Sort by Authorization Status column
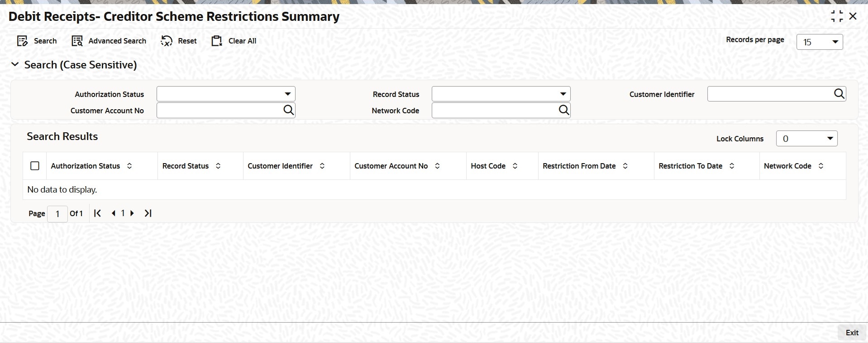The image size is (868, 343). [x=129, y=166]
